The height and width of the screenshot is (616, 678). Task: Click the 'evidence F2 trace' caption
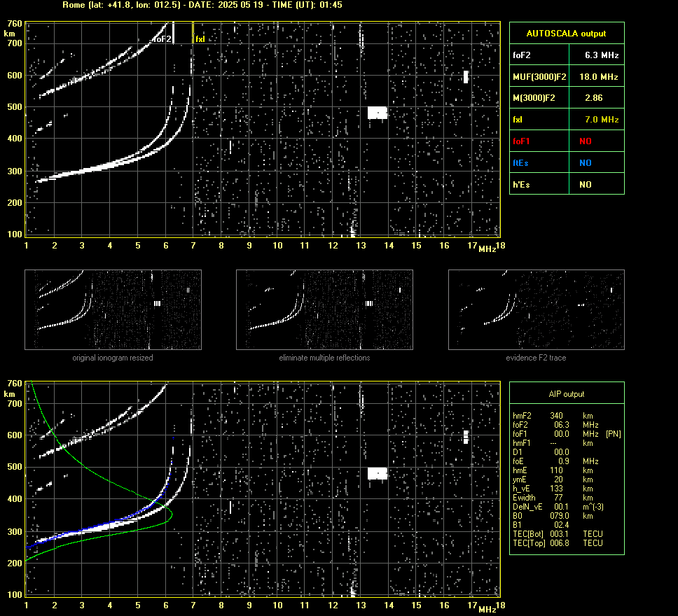click(x=536, y=358)
